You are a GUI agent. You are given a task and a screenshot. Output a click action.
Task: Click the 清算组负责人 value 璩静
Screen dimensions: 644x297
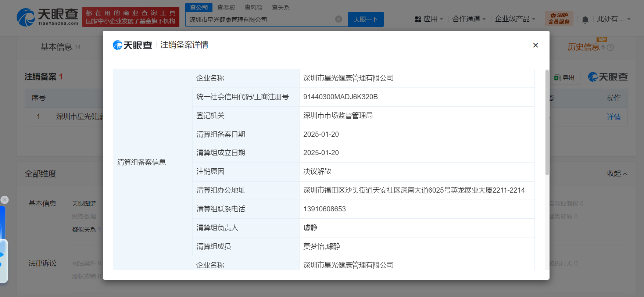coord(310,228)
